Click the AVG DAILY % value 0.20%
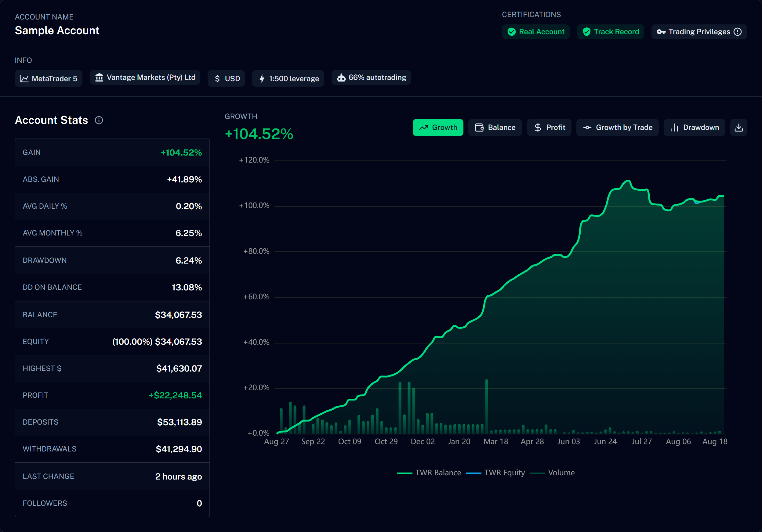This screenshot has width=762, height=532. tap(189, 206)
